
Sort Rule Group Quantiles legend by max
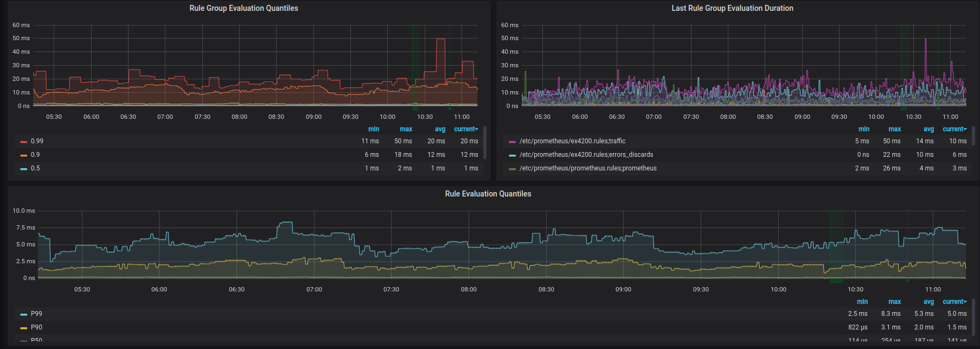(x=406, y=129)
